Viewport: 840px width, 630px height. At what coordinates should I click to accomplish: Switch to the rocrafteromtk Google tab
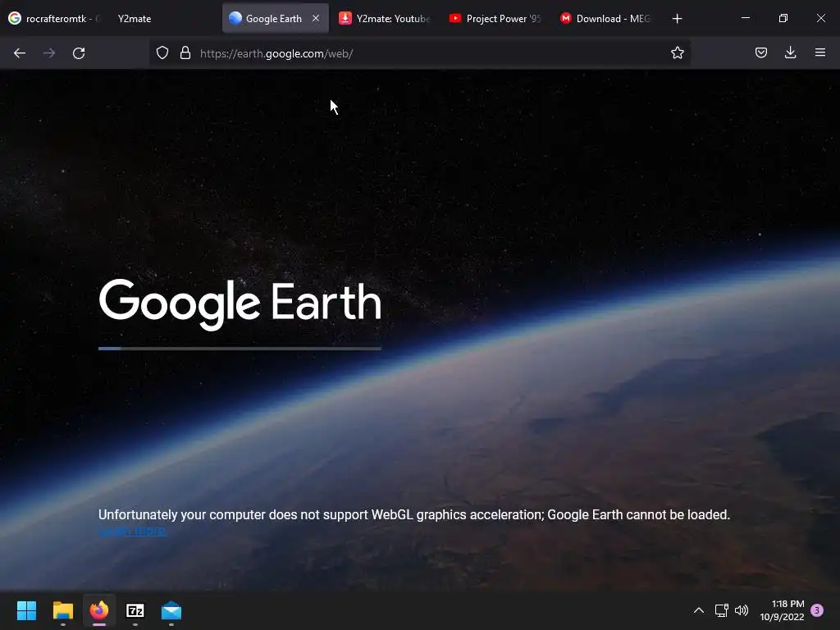[56, 18]
